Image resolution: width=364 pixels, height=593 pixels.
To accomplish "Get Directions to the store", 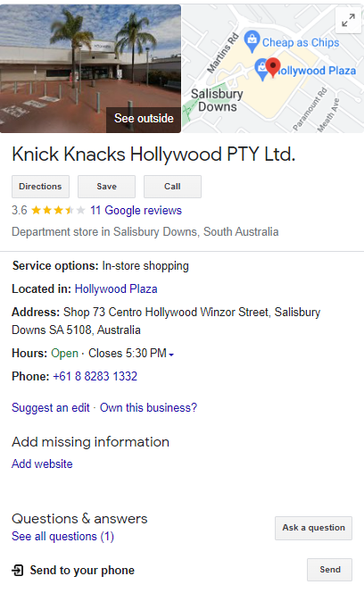I will pyautogui.click(x=40, y=187).
